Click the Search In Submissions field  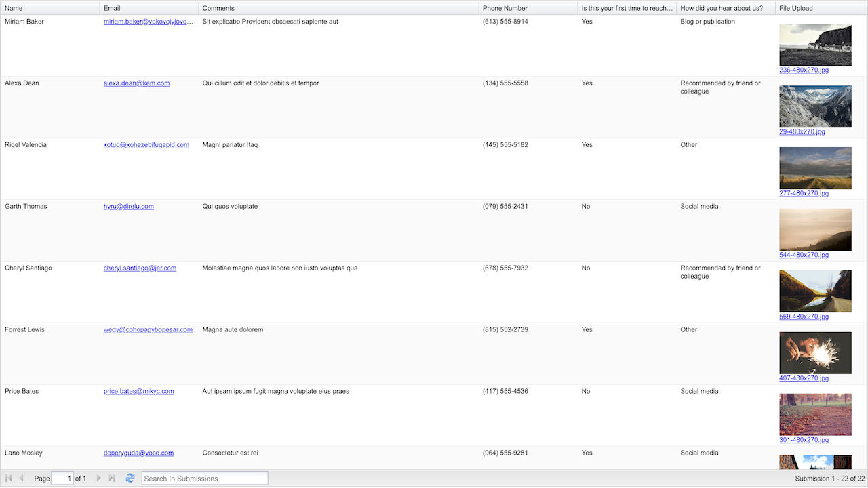click(x=205, y=479)
